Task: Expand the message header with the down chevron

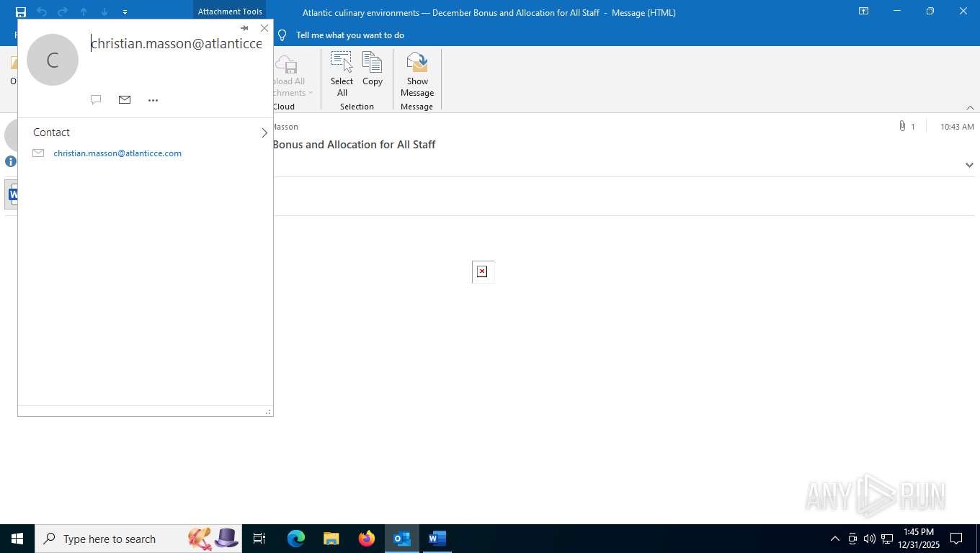Action: [x=969, y=165]
